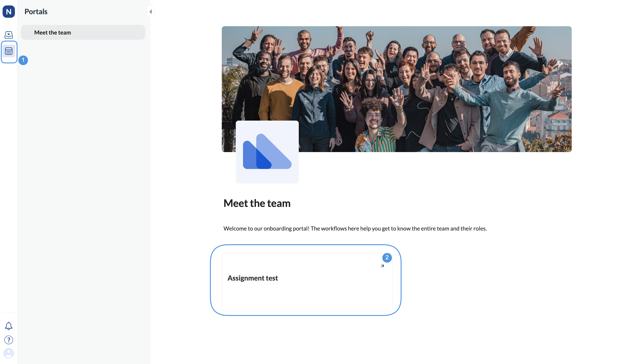Click the blue step badge numbered 2

387,258
